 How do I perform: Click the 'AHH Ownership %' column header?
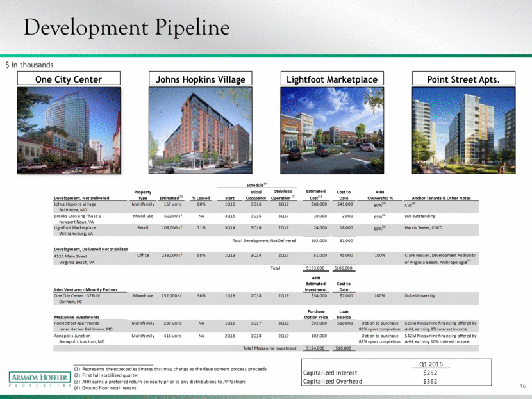(x=380, y=195)
